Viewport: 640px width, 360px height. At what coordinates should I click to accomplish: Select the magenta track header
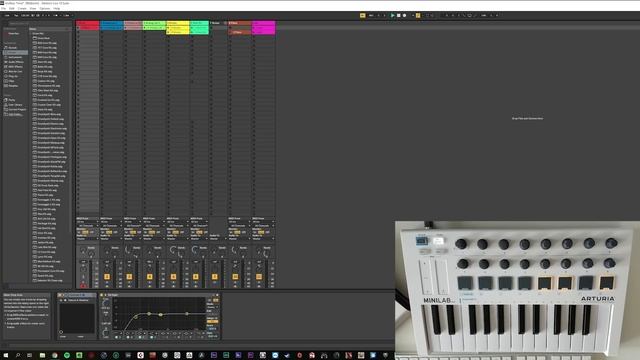(264, 23)
